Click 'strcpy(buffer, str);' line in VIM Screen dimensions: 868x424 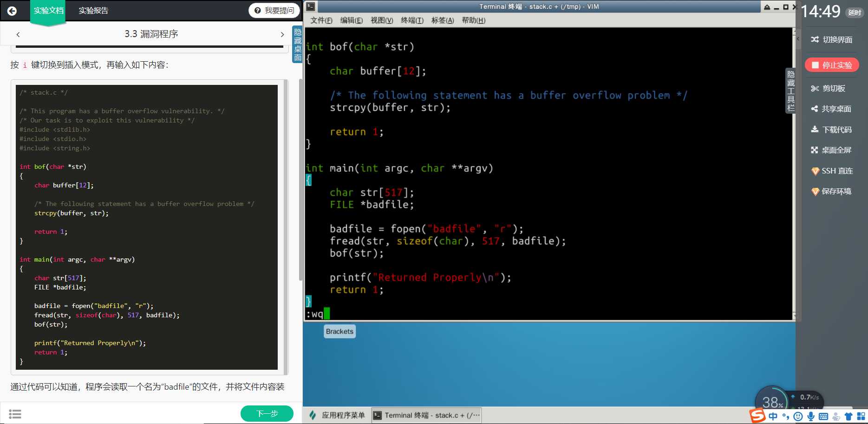(390, 108)
